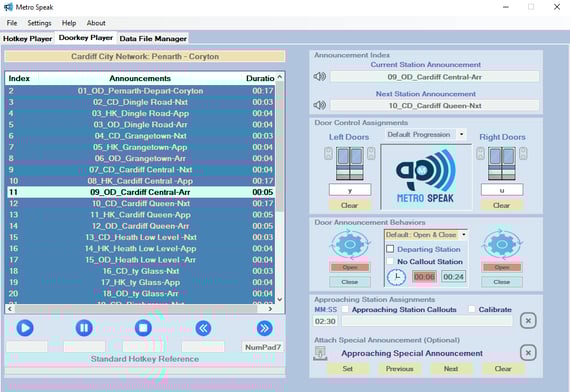Click the list scroll-right arrow
Image resolution: width=570 pixels, height=392 pixels.
[x=270, y=309]
